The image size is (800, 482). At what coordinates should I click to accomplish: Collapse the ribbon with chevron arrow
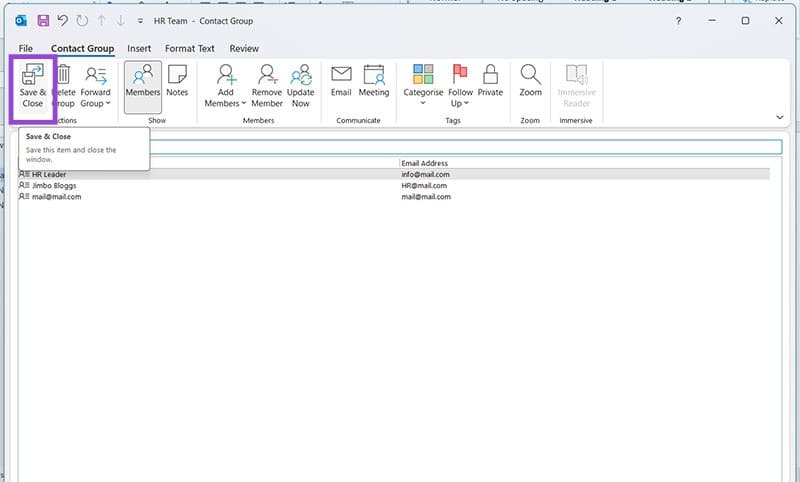pyautogui.click(x=779, y=117)
